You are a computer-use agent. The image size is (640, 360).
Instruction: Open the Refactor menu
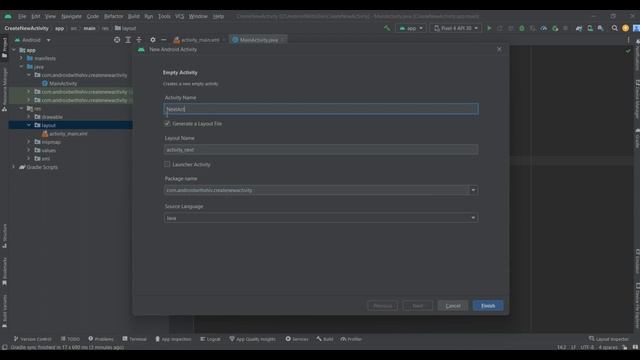(x=113, y=16)
